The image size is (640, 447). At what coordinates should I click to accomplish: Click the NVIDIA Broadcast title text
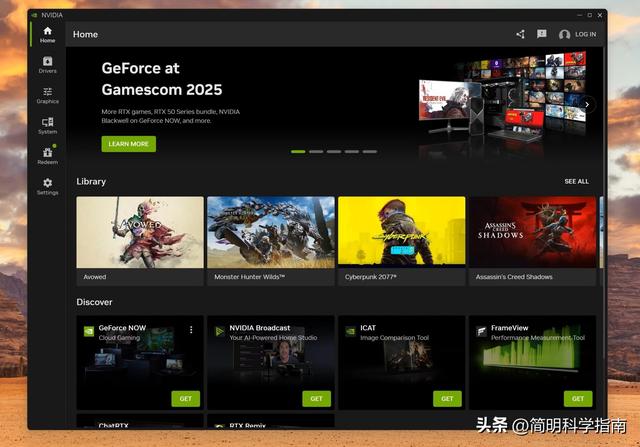(x=260, y=328)
